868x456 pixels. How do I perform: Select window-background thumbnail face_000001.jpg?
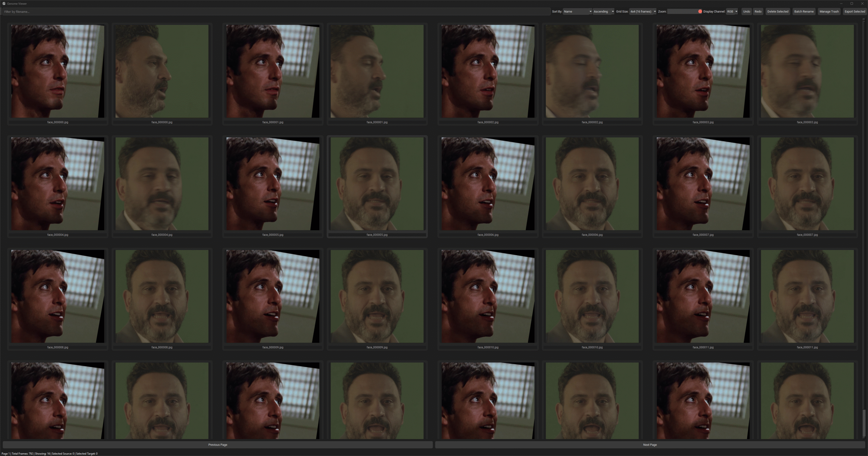tap(273, 71)
